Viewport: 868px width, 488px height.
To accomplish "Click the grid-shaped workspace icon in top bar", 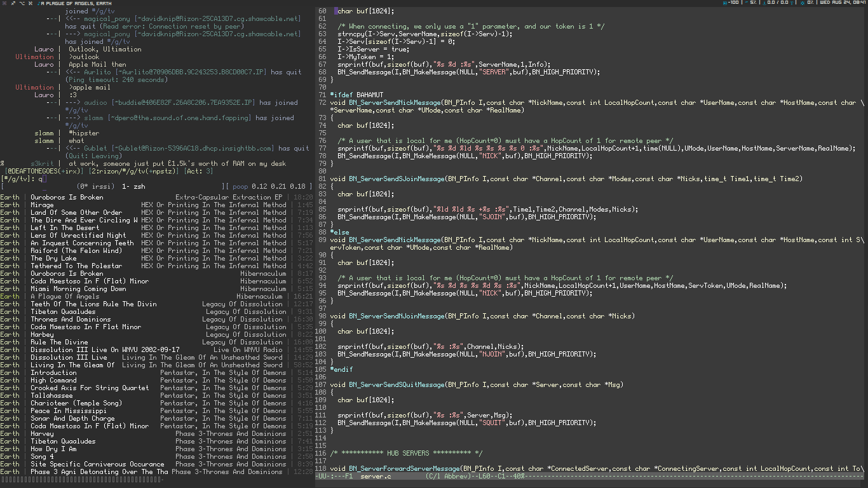I will click(4, 3).
